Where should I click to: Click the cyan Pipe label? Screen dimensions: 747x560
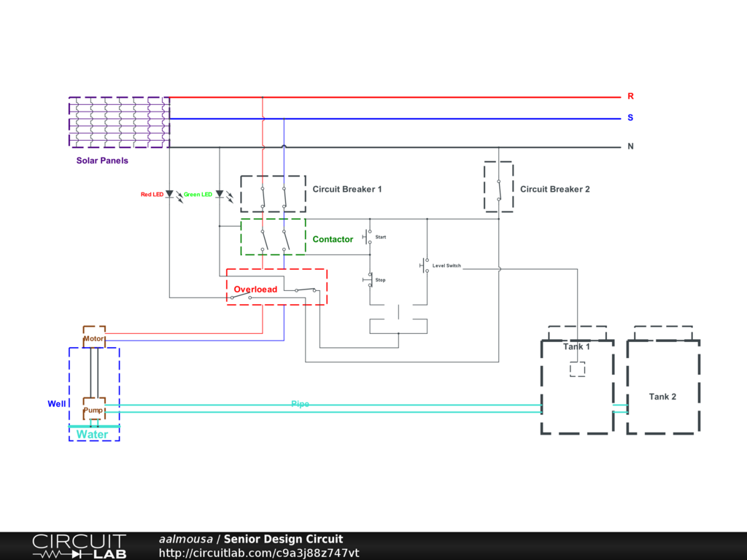click(x=300, y=404)
